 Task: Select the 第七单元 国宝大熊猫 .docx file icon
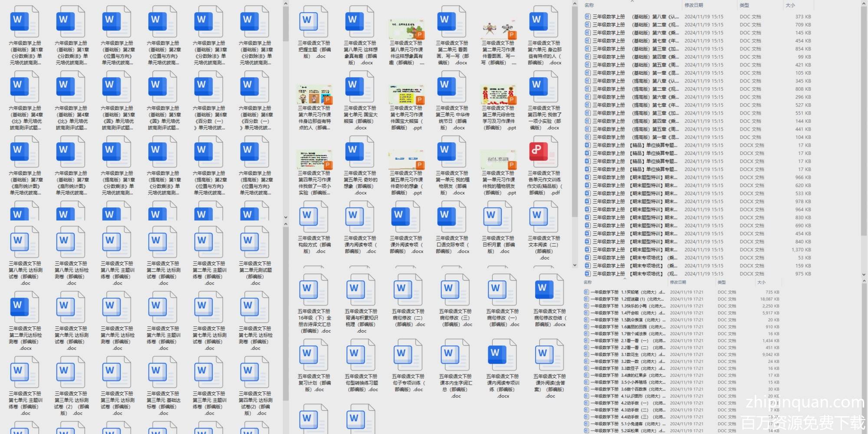point(360,86)
